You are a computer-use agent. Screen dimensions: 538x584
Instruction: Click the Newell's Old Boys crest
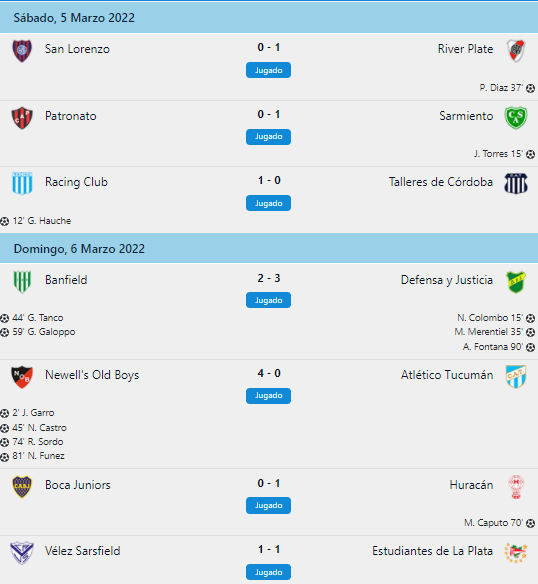22,377
